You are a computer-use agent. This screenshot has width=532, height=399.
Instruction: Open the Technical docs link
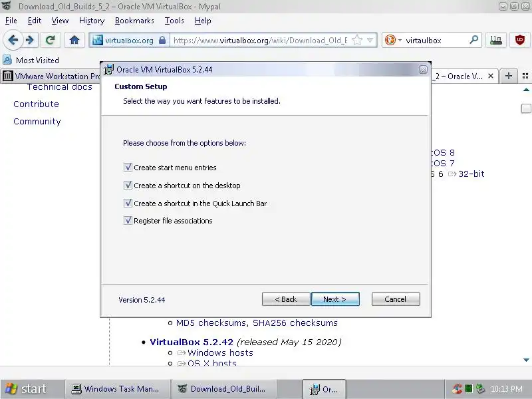[x=60, y=87]
